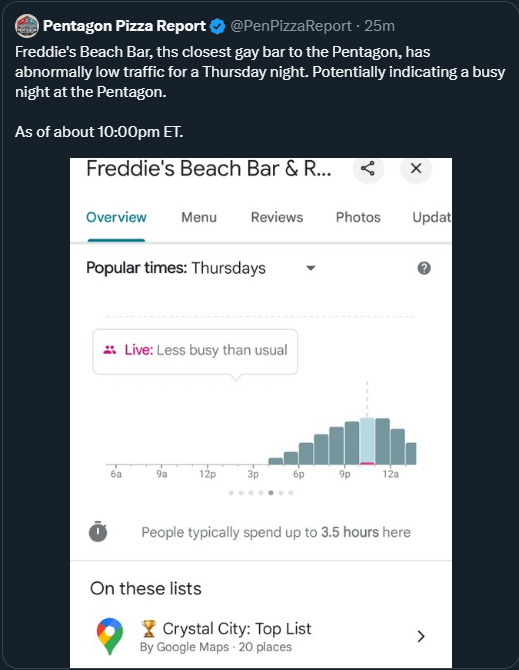Switch to the Reviews tab
Screen dimensions: 519x670
coord(277,217)
